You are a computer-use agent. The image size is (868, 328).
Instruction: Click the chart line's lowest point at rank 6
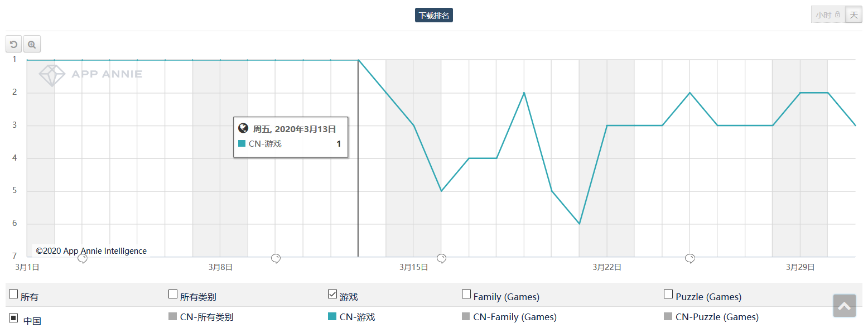tap(580, 224)
